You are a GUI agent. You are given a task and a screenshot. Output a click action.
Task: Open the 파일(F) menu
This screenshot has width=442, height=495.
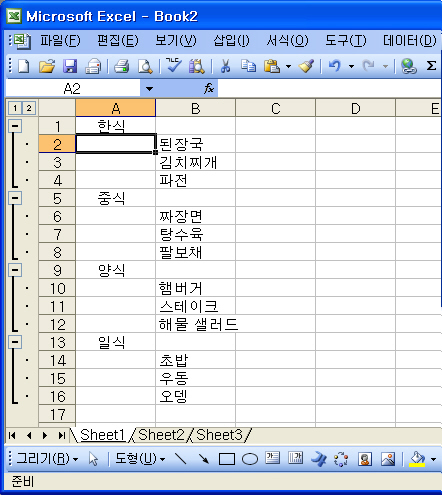[60, 41]
